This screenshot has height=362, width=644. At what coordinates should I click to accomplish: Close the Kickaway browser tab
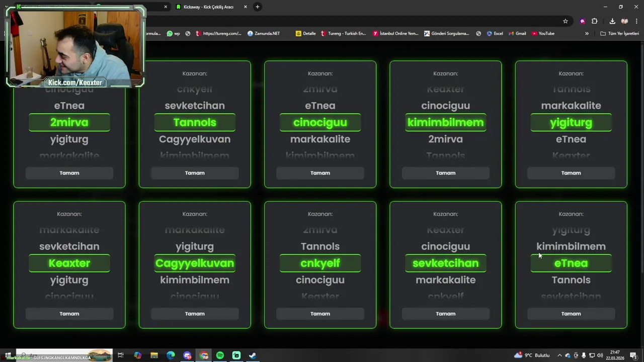click(x=246, y=7)
